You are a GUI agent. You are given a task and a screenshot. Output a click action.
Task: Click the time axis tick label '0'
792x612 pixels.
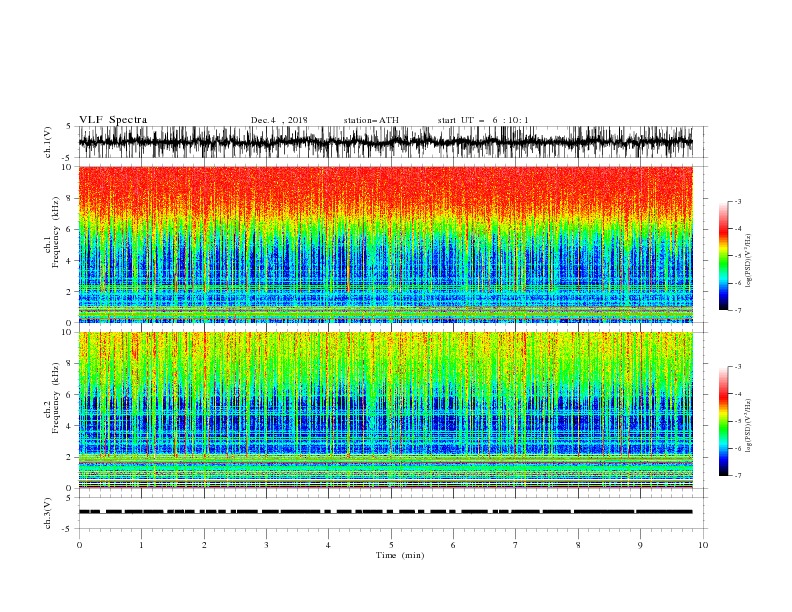click(79, 545)
